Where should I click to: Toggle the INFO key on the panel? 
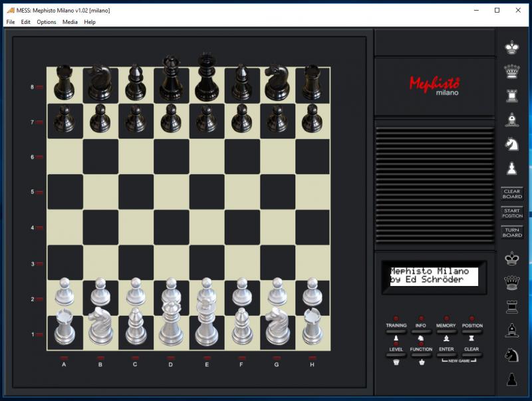(420, 332)
